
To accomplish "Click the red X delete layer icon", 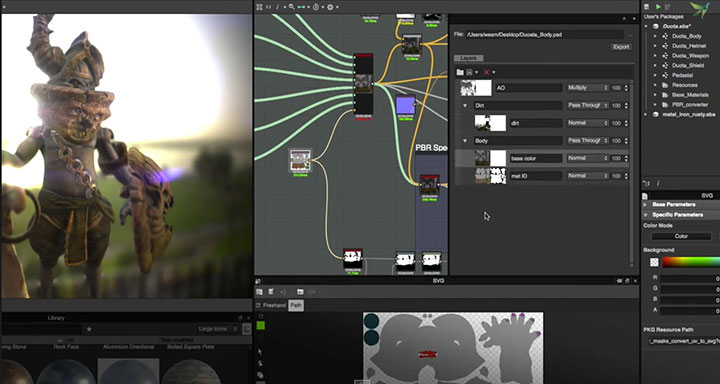I will pos(486,72).
